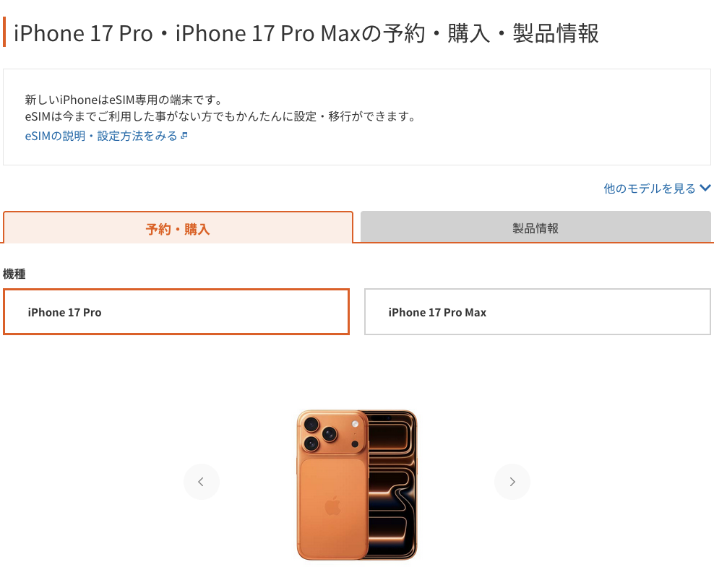714x588 pixels.
Task: Show the previous phone image with left arrow
Action: tap(202, 482)
